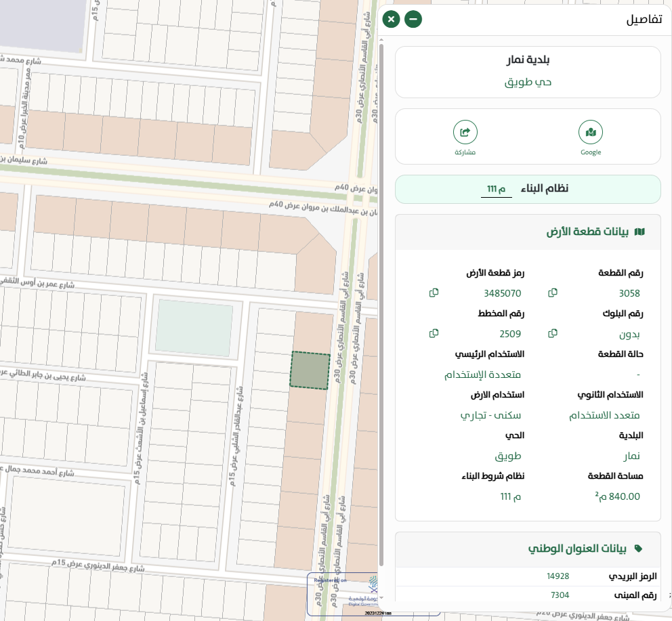Click the نظام شروط البناء value م 111
672x621 pixels.
(510, 496)
